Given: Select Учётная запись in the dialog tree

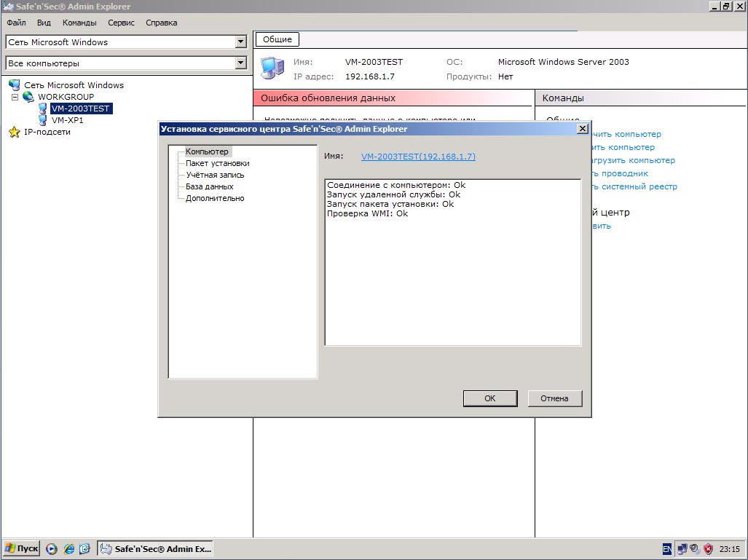Looking at the screenshot, I should 215,175.
